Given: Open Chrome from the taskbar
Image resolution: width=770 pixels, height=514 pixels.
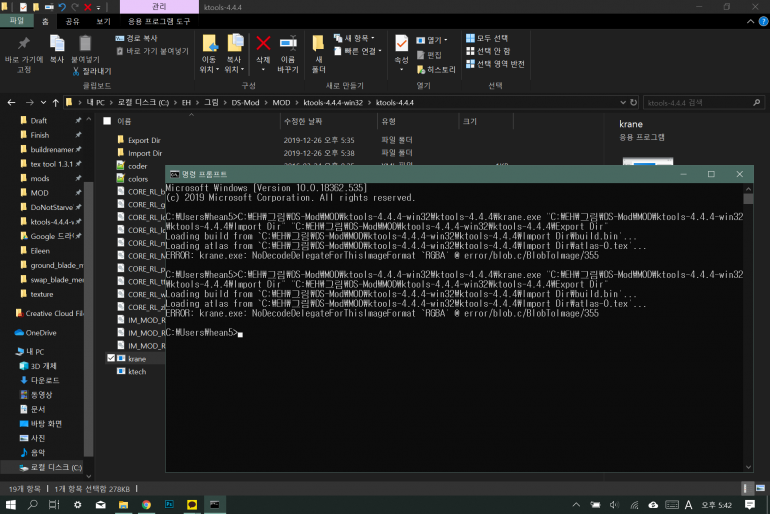Looking at the screenshot, I should (146, 504).
